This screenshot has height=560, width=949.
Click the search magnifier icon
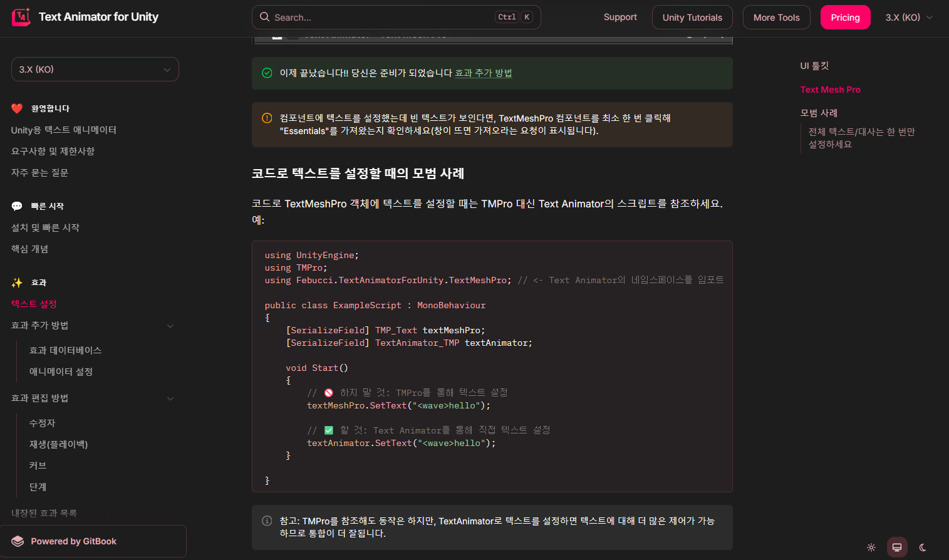265,17
